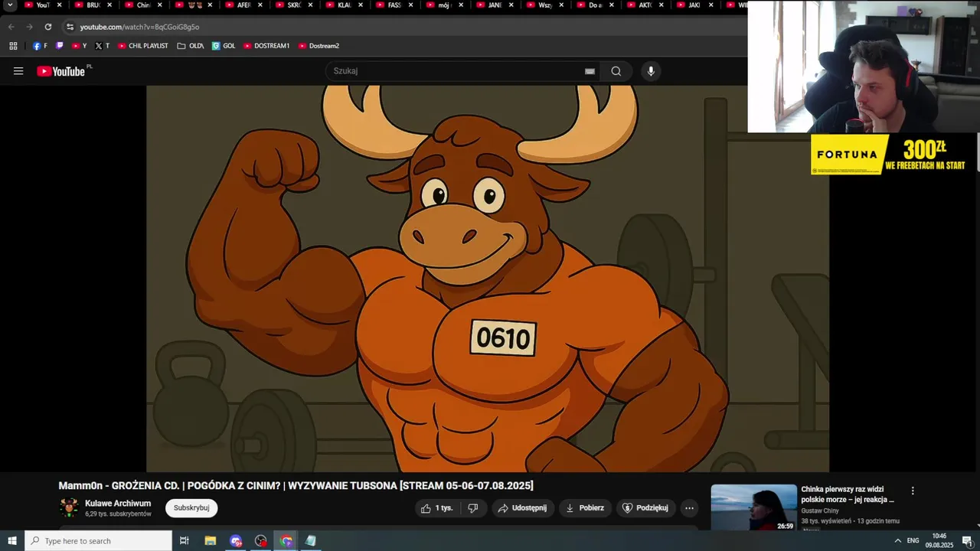Open File Explorer from the taskbar
The width and height of the screenshot is (980, 551).
tap(211, 541)
